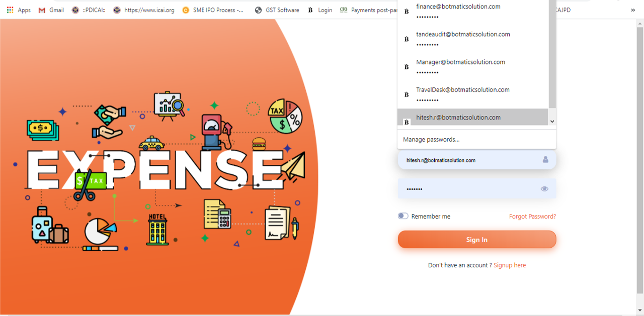Click the Signup here link
This screenshot has height=316, width=644.
[x=510, y=265]
